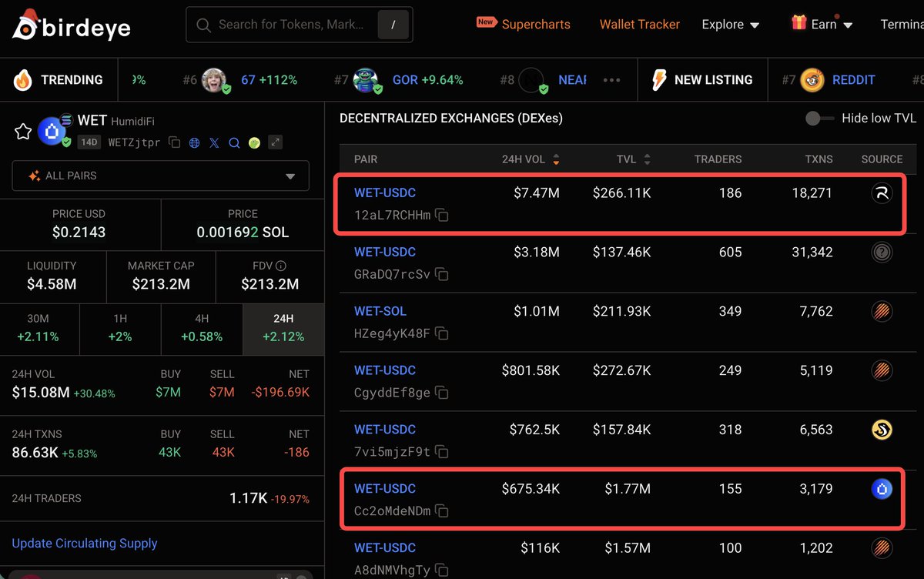Expand the Explore menu

point(731,25)
